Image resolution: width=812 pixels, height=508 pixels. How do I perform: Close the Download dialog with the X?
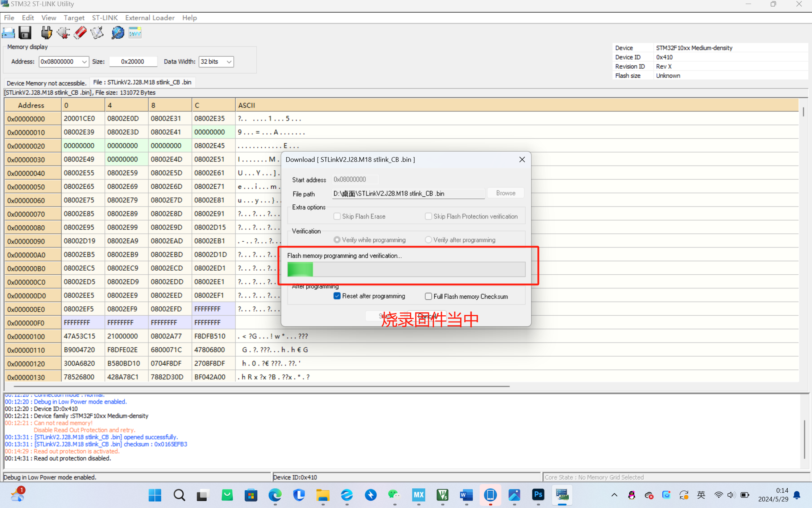click(x=522, y=160)
